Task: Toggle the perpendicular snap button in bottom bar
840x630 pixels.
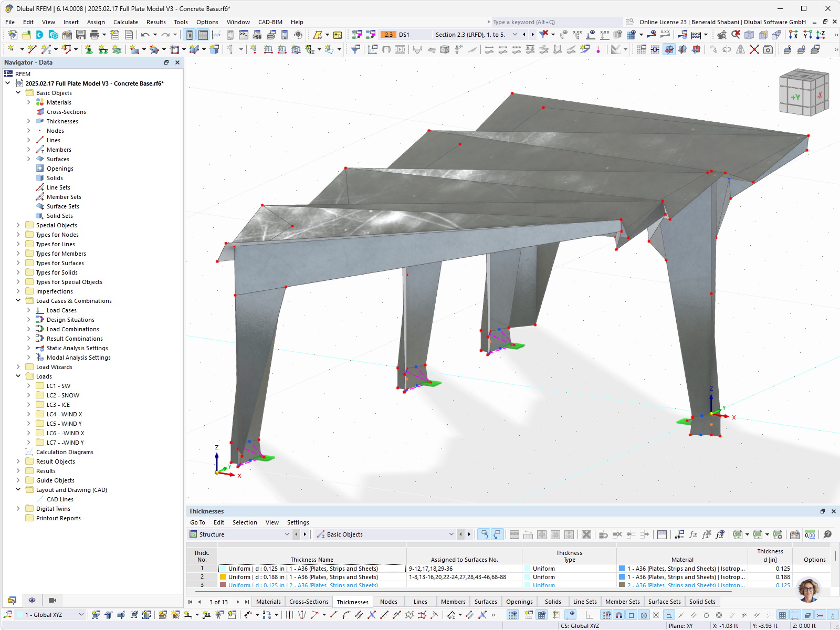Action: pos(669,615)
